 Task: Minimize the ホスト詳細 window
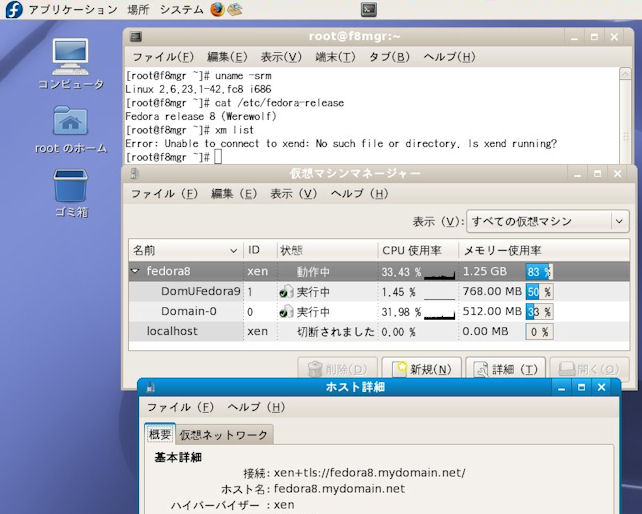(x=561, y=387)
